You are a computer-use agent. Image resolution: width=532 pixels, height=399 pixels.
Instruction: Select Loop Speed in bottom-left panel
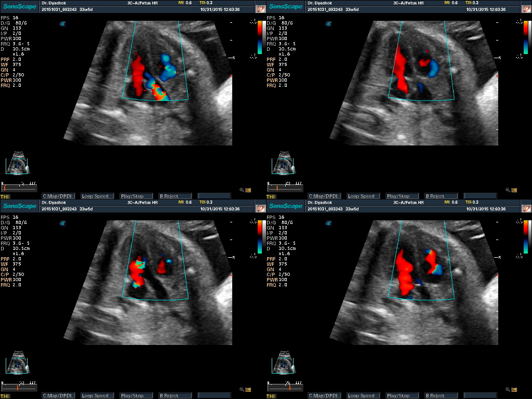coord(97,396)
